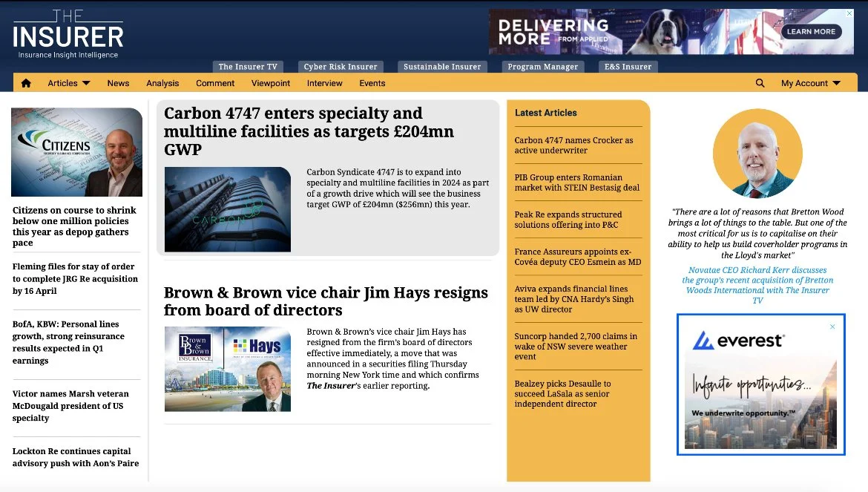Click Richard Kerr's circular portrait
This screenshot has width=868, height=492.
tap(757, 154)
